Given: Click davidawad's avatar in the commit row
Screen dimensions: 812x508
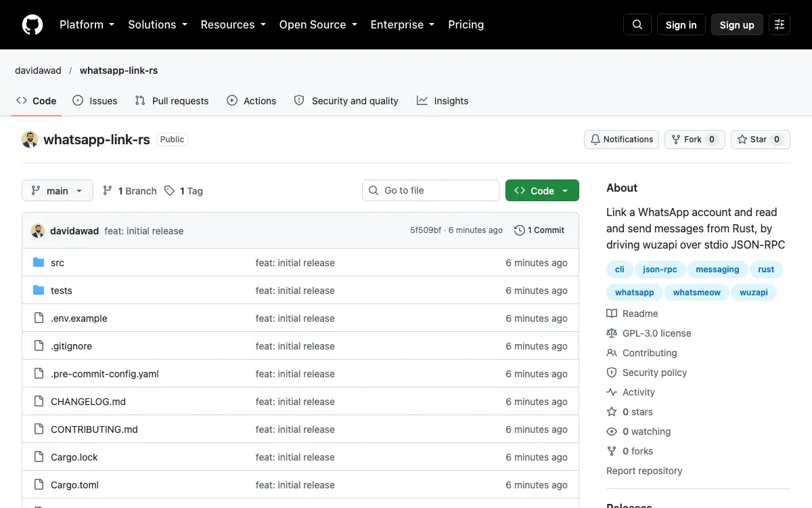Looking at the screenshot, I should click(38, 230).
